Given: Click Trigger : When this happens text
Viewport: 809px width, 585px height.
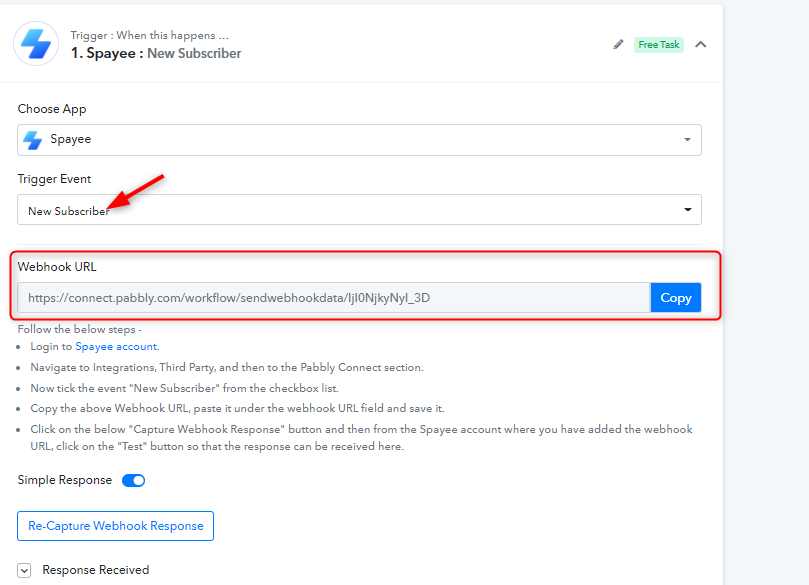Looking at the screenshot, I should click(x=150, y=35).
